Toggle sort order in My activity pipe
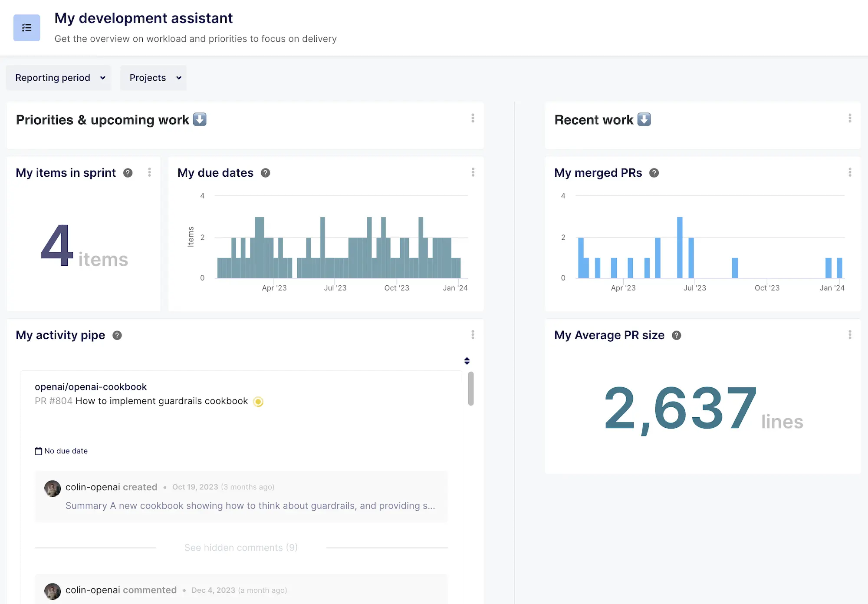The image size is (868, 604). coord(467,360)
